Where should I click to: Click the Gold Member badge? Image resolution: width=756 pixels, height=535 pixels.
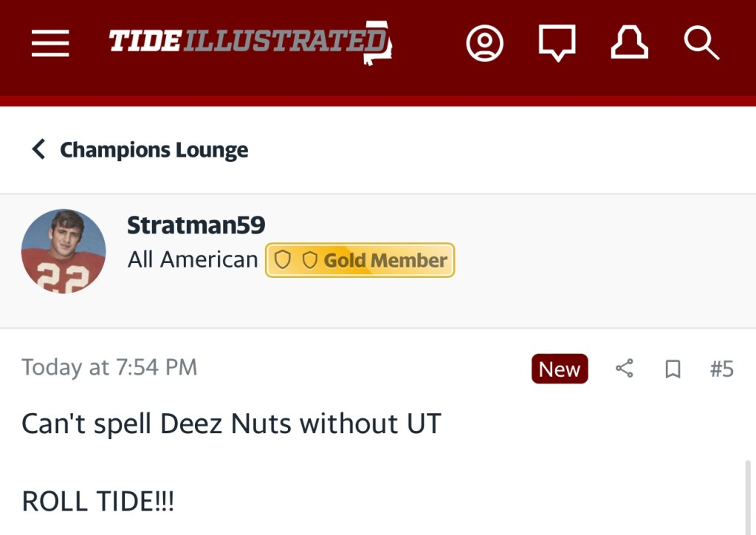360,260
